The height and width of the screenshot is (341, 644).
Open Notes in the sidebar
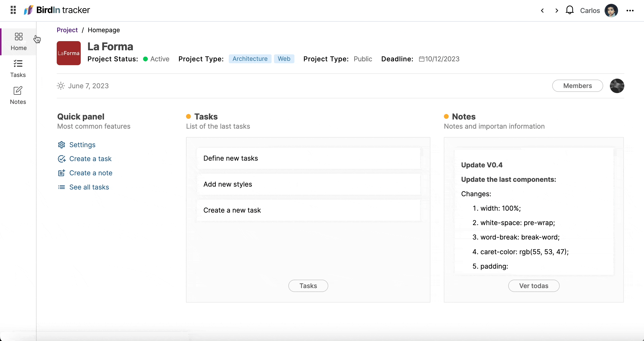point(18,95)
